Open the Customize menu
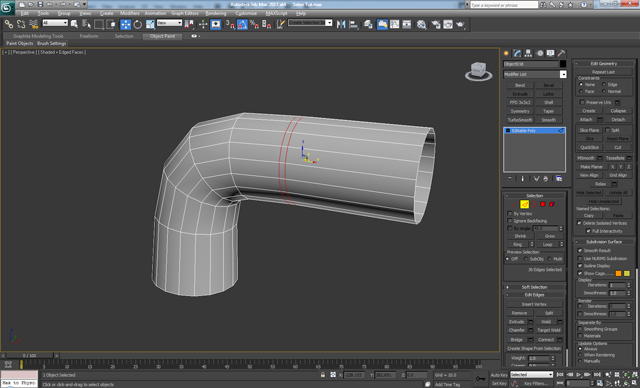Screen dimensions: 640x388 coord(246,13)
